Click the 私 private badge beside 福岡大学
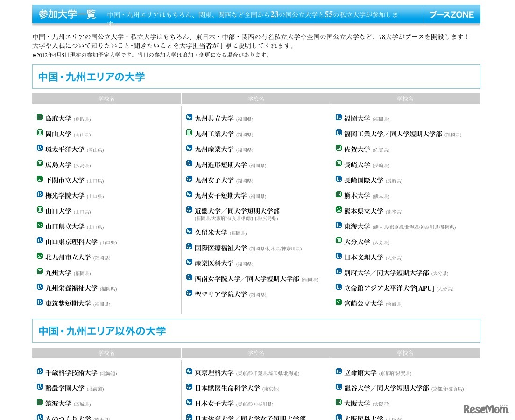 (338, 117)
